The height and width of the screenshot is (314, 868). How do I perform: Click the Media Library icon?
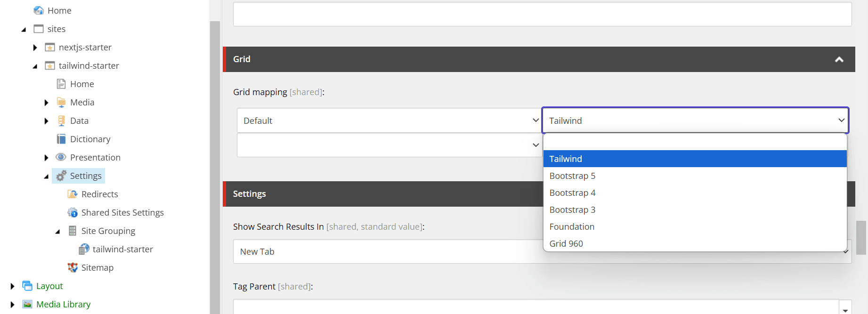(27, 304)
